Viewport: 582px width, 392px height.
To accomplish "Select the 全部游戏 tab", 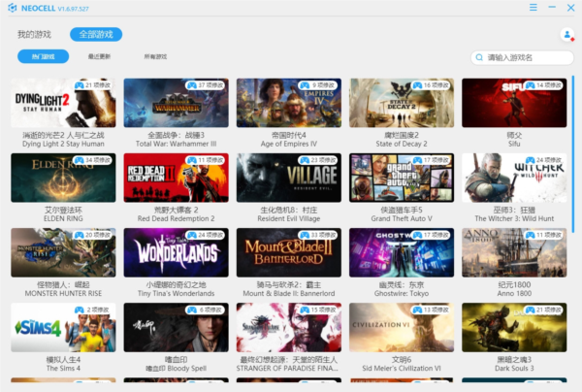I will point(96,34).
